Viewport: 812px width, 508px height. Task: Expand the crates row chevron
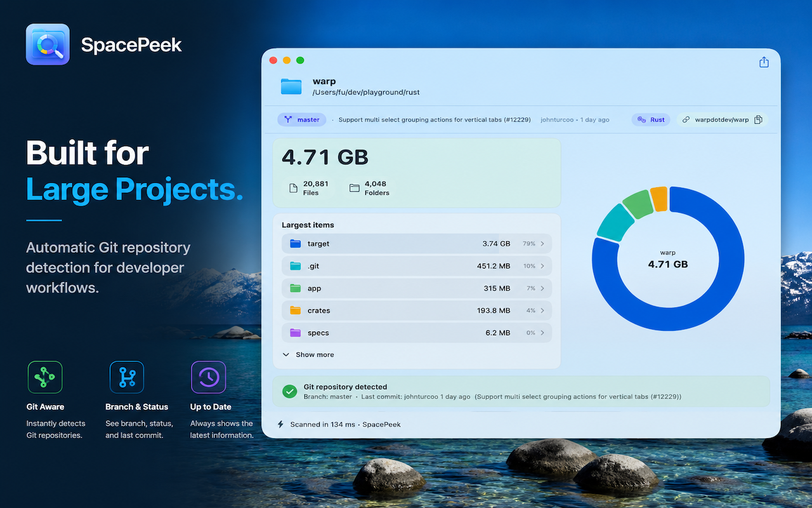[x=542, y=311]
